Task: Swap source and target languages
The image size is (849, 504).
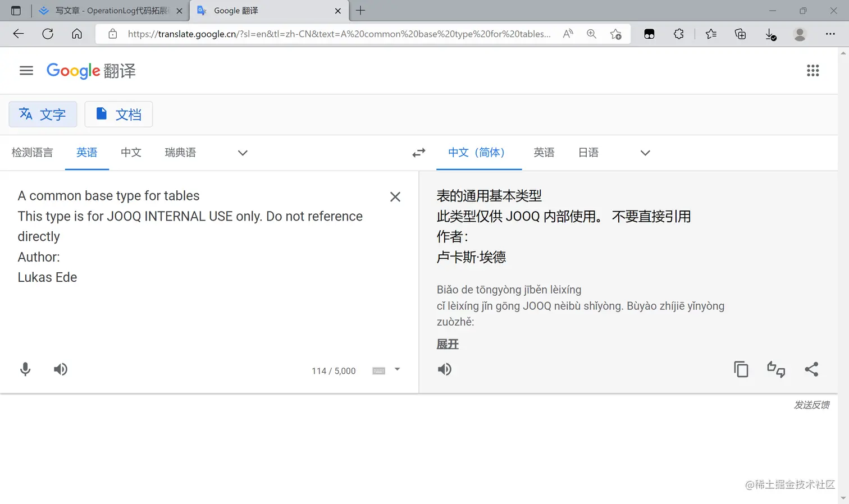Action: pos(419,153)
